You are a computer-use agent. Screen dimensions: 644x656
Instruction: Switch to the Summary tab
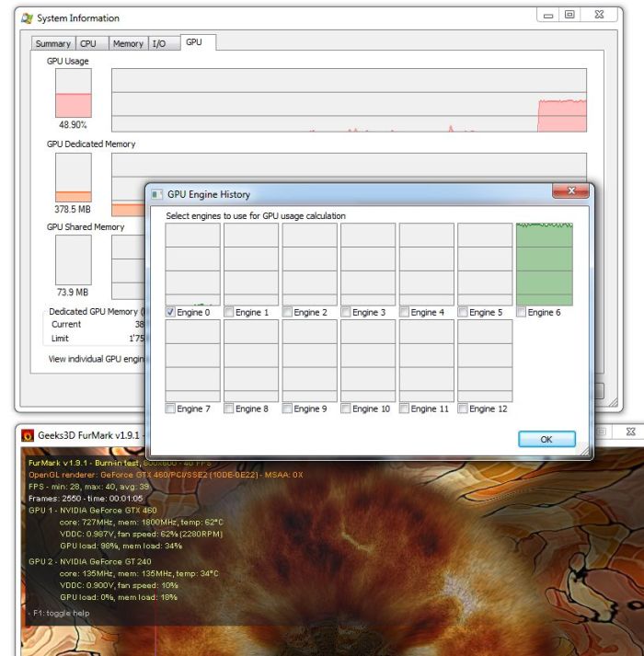click(x=53, y=44)
